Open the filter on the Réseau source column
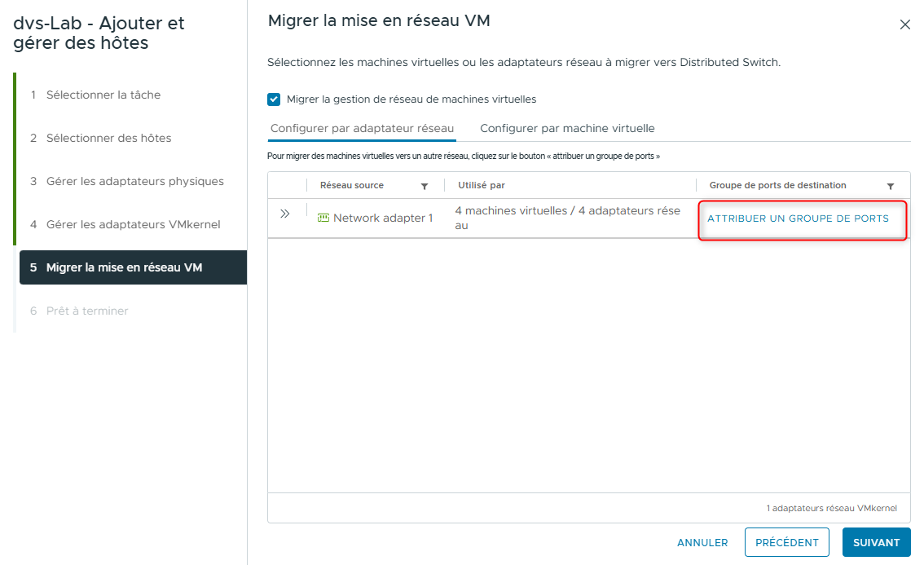Screen dimensions: 924x565 coord(425,186)
